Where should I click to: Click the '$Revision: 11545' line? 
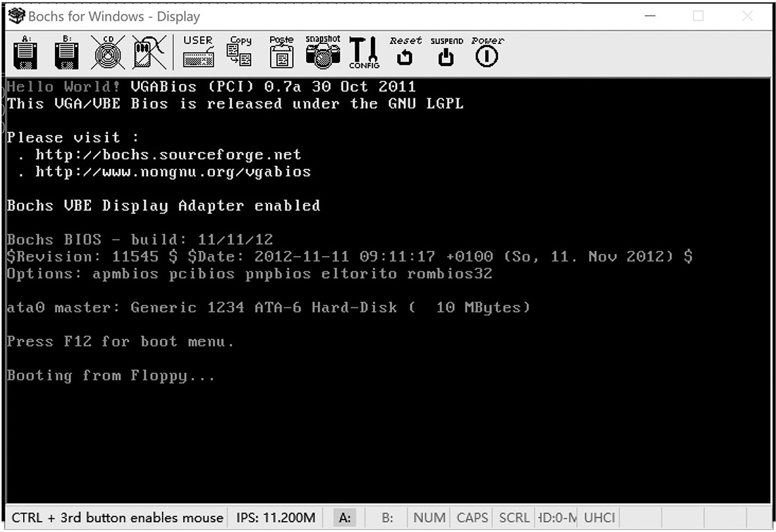coord(349,256)
